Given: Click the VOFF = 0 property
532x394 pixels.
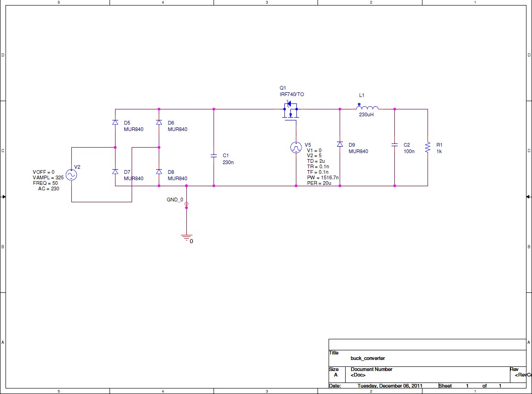Looking at the screenshot, I should pos(43,172).
